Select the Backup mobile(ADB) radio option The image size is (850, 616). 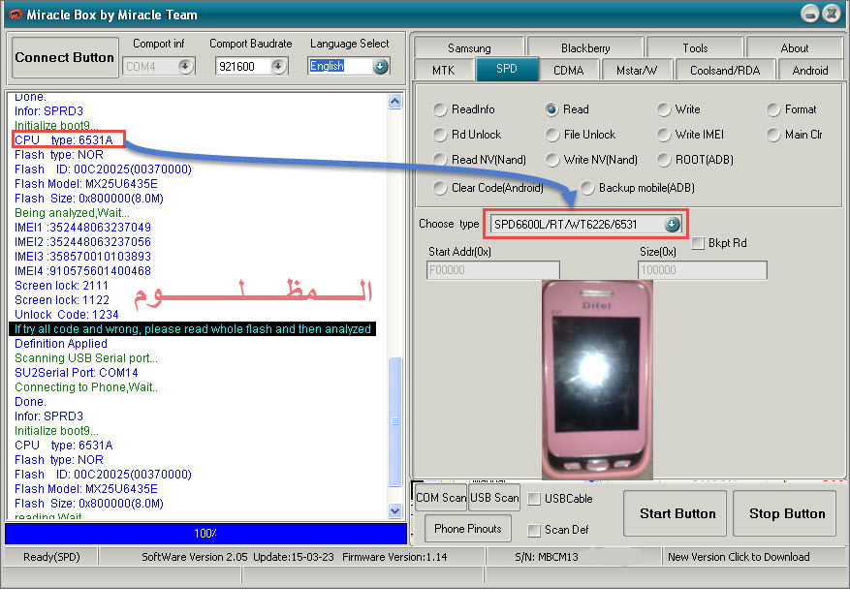pyautogui.click(x=638, y=188)
